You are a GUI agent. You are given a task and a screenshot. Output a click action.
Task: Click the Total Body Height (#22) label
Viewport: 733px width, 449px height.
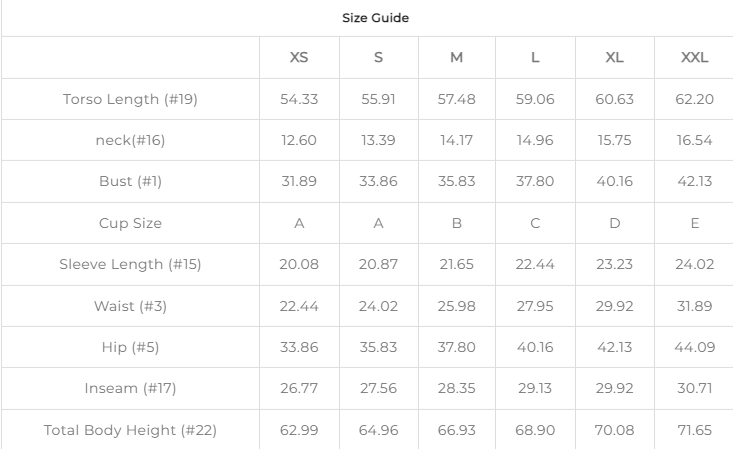pos(130,430)
